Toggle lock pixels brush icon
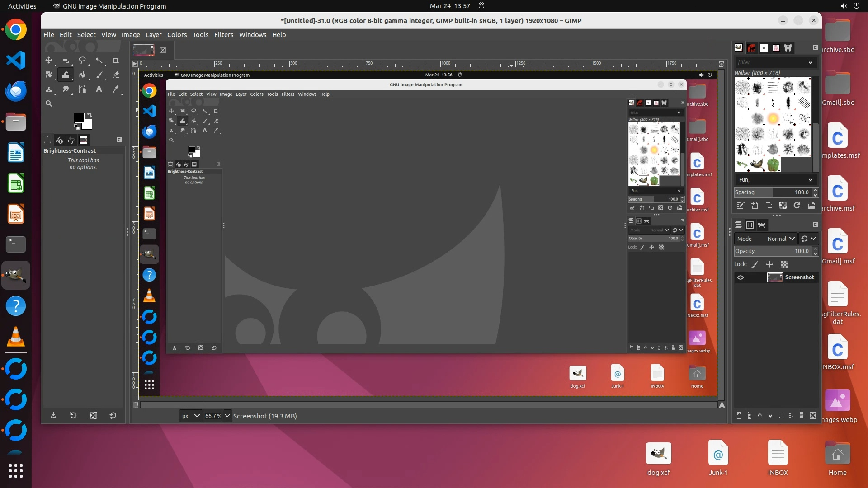868x488 pixels. point(755,265)
